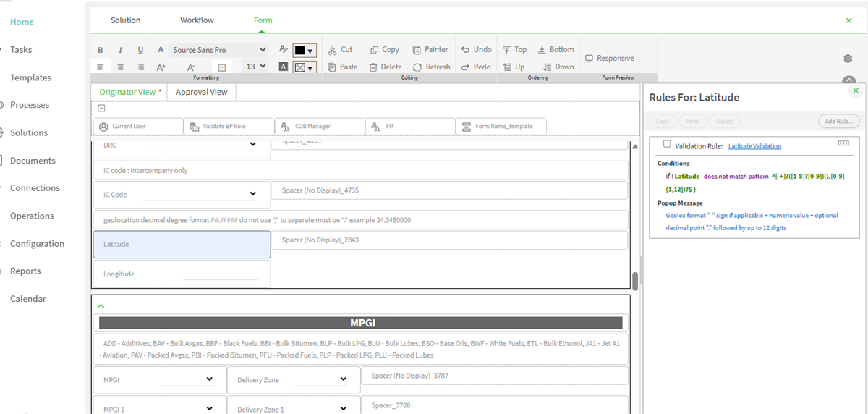
Task: Select the Form tab
Action: [x=263, y=20]
